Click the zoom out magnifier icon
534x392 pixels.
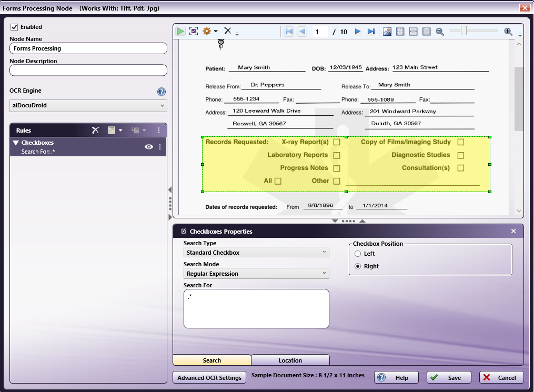[x=440, y=32]
